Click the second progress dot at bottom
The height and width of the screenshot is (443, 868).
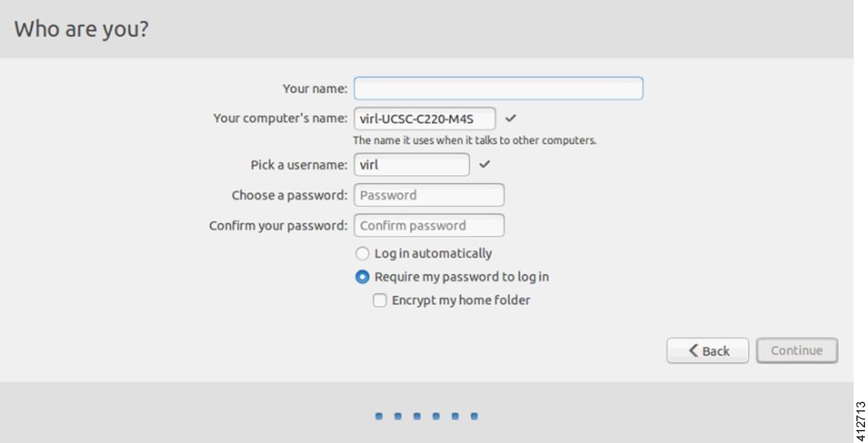[x=396, y=416]
